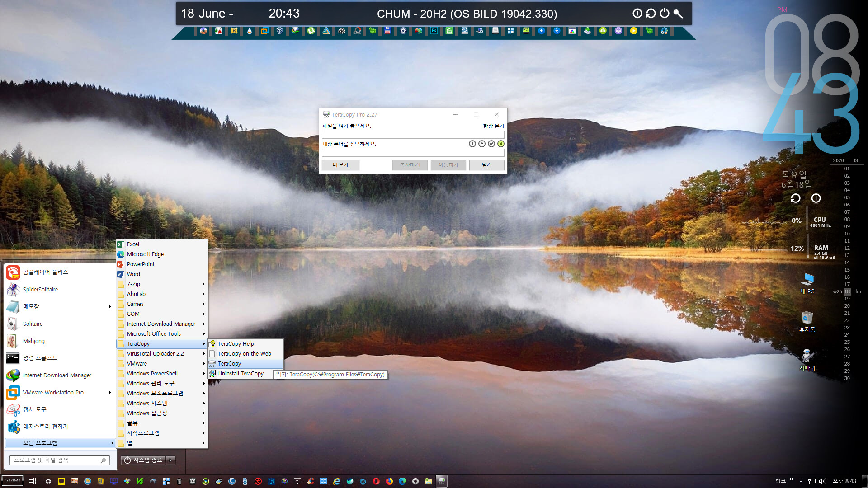Viewport: 868px width, 488px height.
Task: Click the TeraCopy taskbar button
Action: click(x=442, y=481)
